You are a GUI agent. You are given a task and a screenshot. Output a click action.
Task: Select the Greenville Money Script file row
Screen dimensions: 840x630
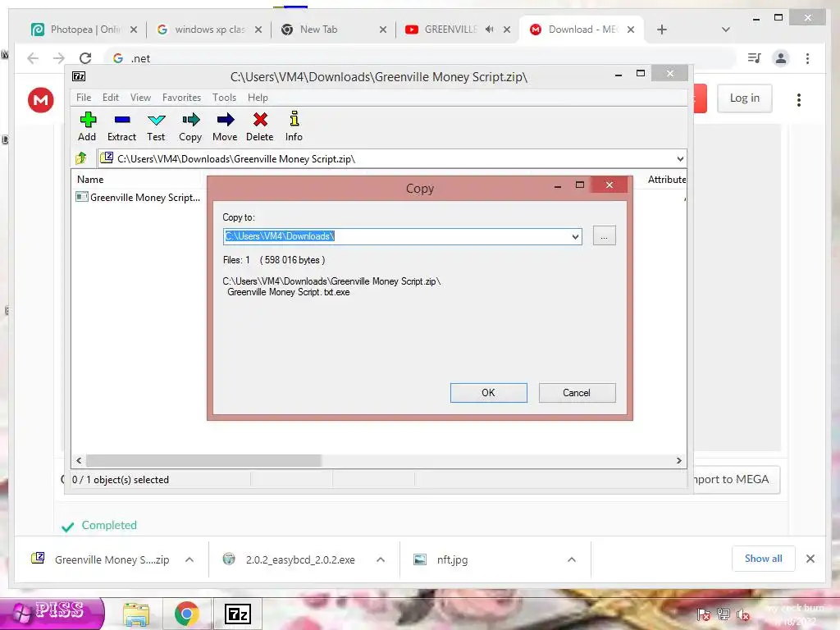click(x=138, y=197)
